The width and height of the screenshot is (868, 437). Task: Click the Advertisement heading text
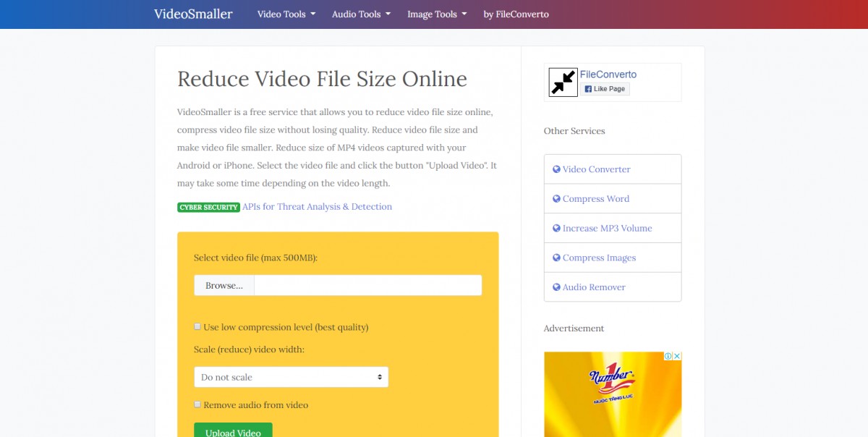coord(574,328)
